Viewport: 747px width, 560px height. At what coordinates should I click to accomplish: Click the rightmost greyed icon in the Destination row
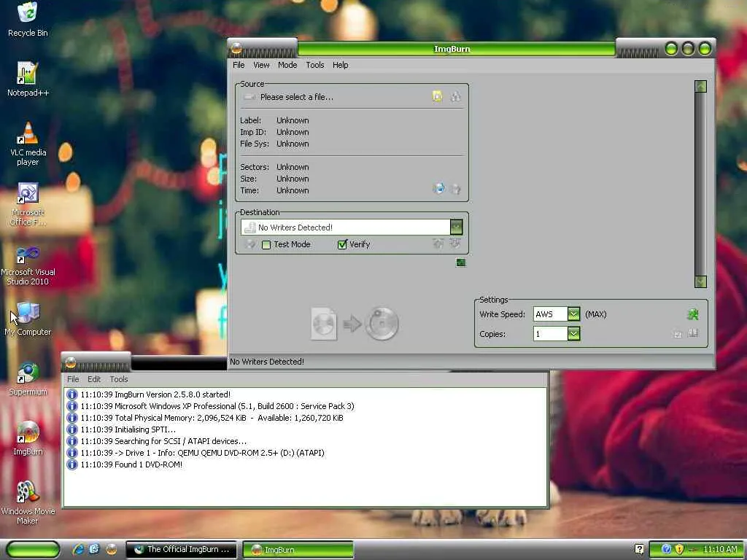[455, 244]
